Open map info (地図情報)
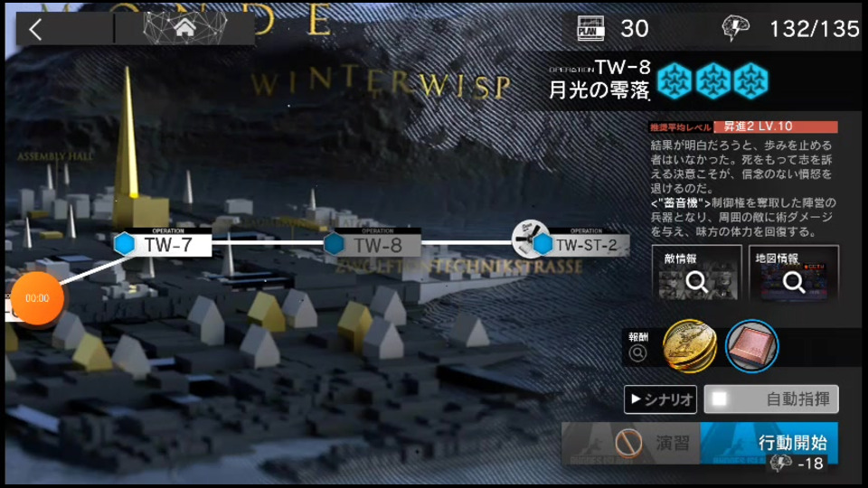Viewport: 868px width, 488px height. click(793, 273)
